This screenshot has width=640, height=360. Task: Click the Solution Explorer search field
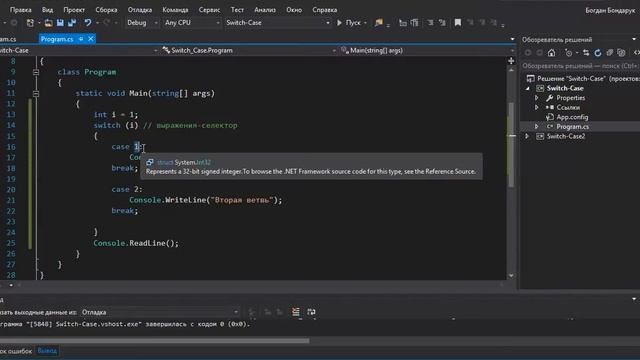[580, 66]
